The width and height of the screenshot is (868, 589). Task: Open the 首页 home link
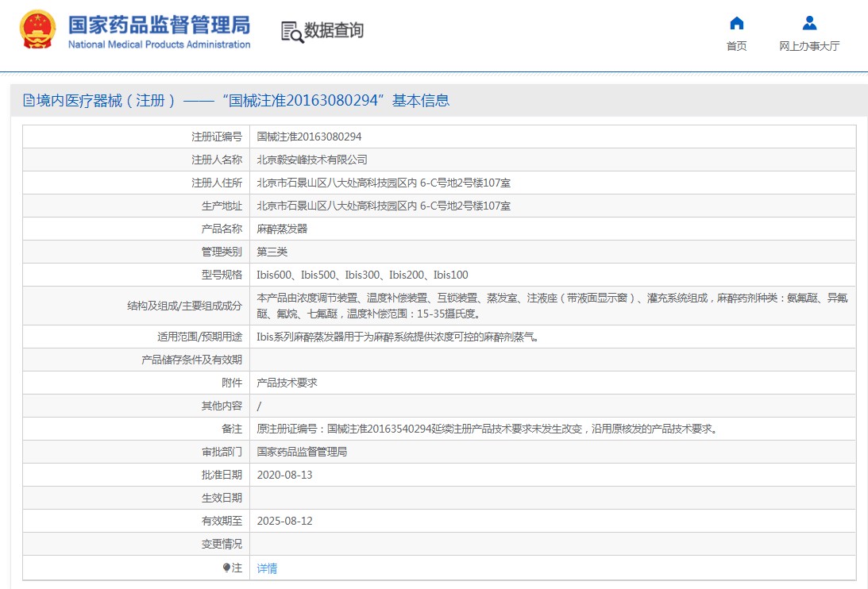coord(736,46)
